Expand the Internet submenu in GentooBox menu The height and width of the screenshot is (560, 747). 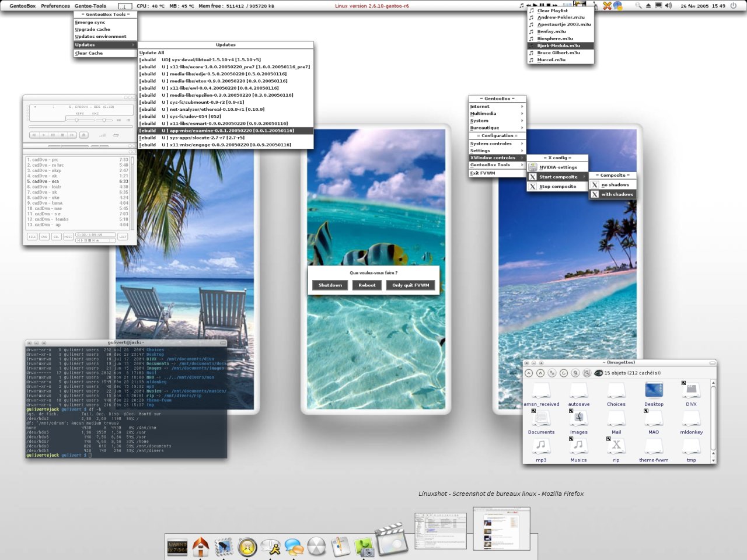(x=497, y=107)
